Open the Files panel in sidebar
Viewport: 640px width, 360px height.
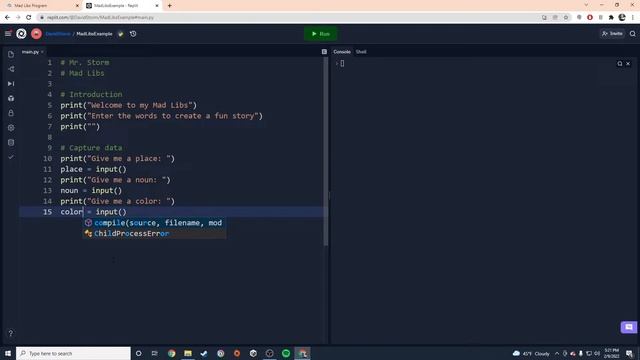coord(11,54)
